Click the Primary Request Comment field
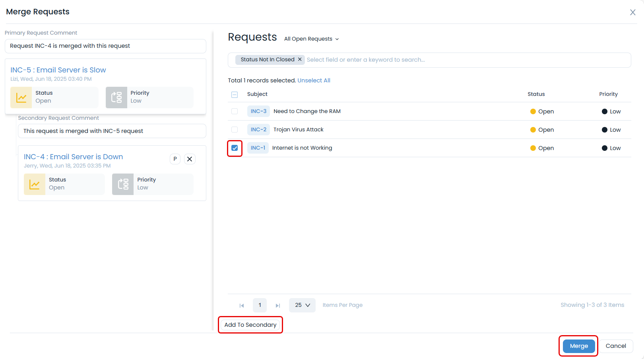Image resolution: width=644 pixels, height=359 pixels. (105, 46)
